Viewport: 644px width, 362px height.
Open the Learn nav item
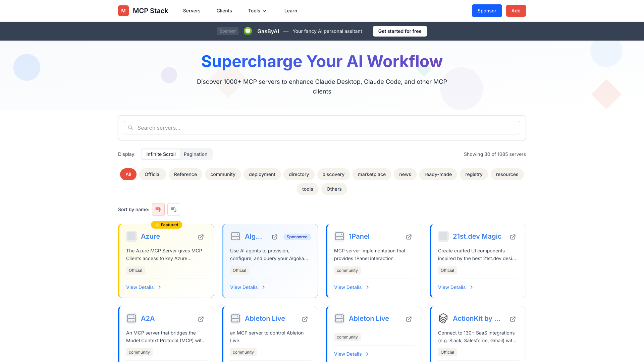291,11
